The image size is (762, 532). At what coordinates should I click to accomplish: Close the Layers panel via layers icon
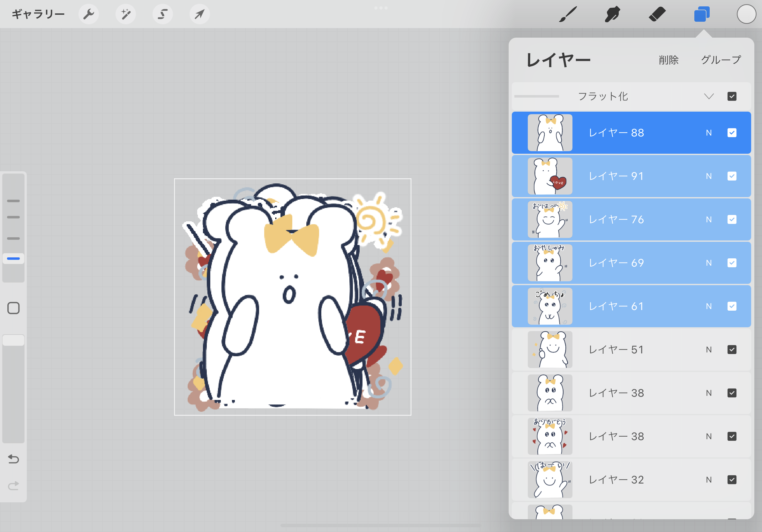click(702, 14)
